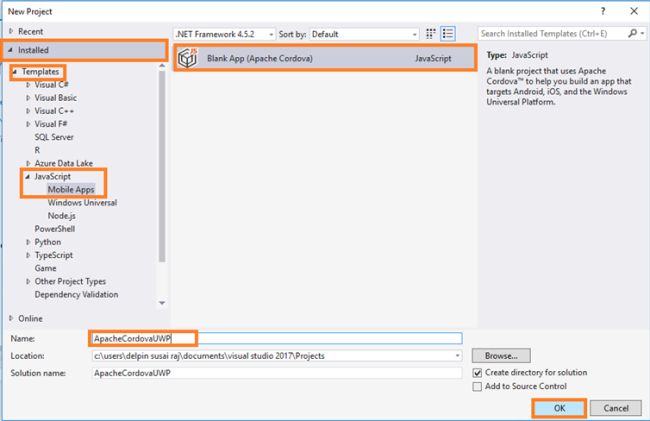Toggle Create directory for solution checkbox
Viewport: 650px width, 421px height.
tap(477, 373)
